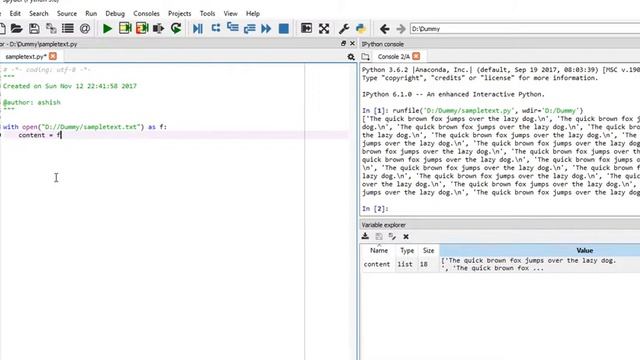The height and width of the screenshot is (360, 640).
Task: Click the Re-run last script icon
Action: coord(176,28)
